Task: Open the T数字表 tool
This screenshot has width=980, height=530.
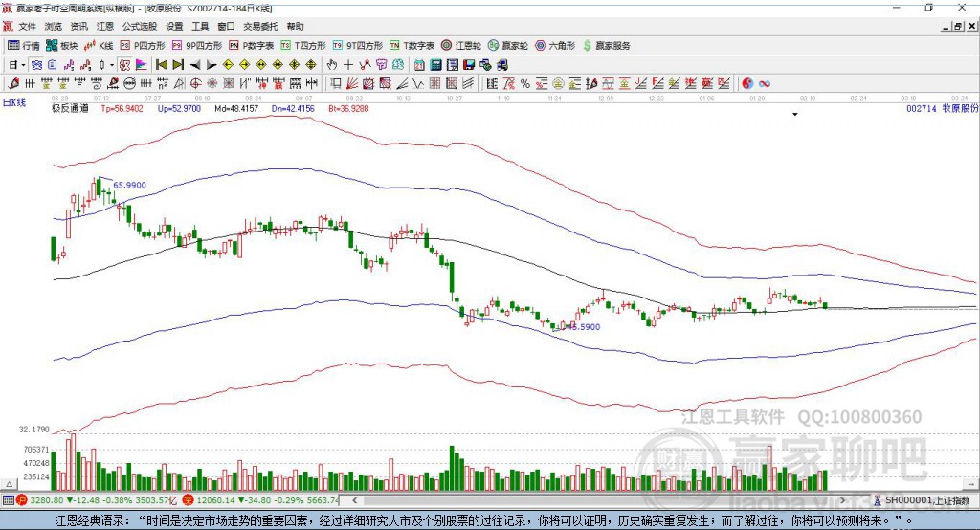Action: click(x=412, y=46)
